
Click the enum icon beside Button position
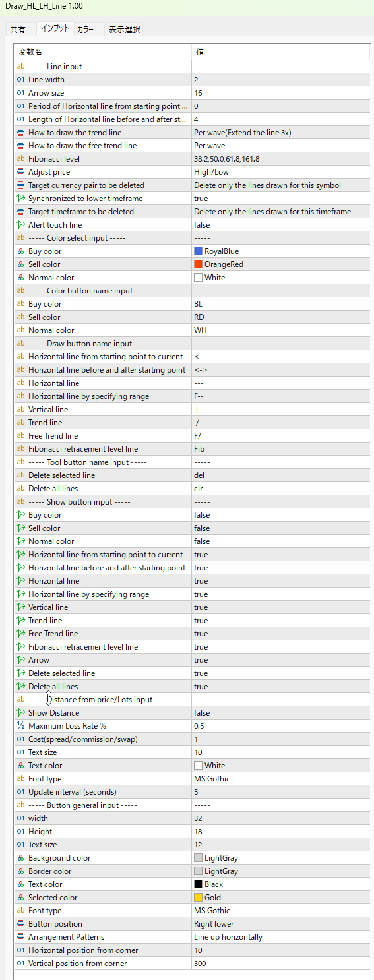pyautogui.click(x=20, y=924)
